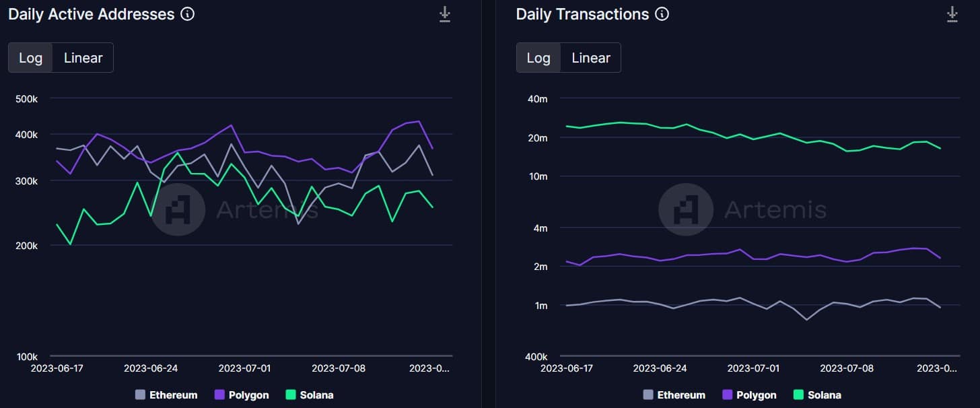Switch Daily Active Addresses to Linear scale
Viewport: 980px width, 408px height.
coord(83,58)
